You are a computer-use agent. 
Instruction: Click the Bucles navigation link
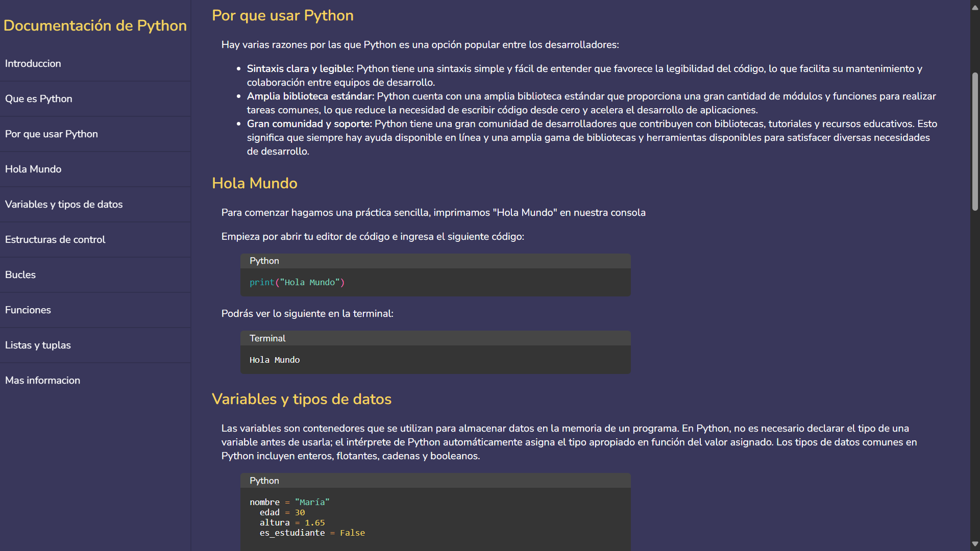coord(95,275)
